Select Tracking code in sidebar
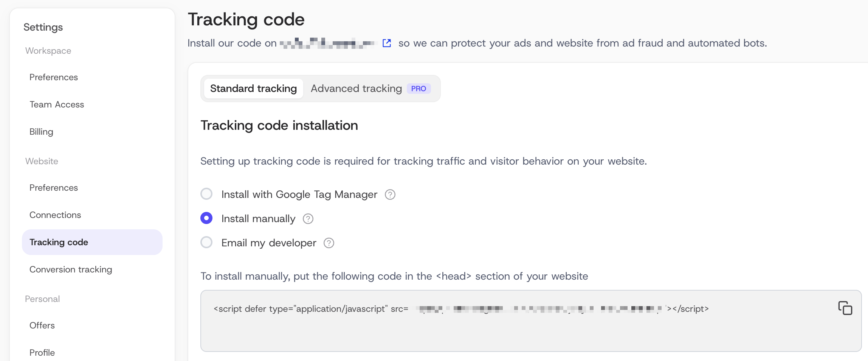Viewport: 868px width, 361px height. click(x=92, y=242)
